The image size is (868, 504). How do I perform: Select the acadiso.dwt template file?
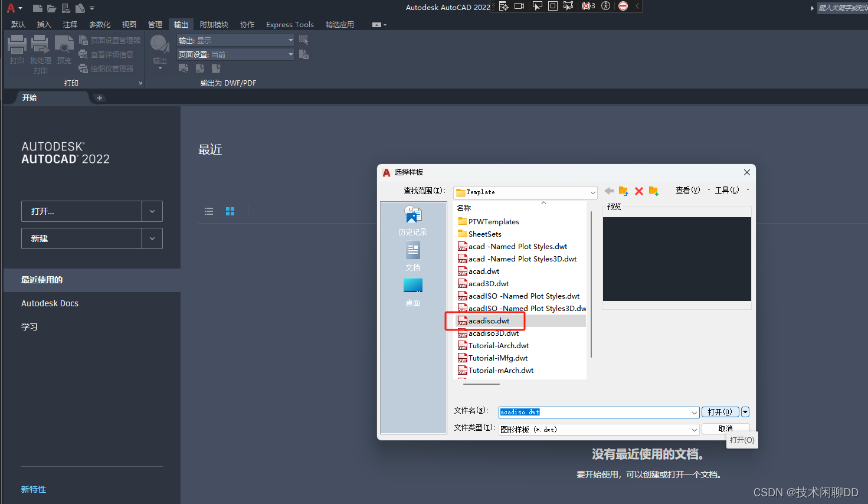pos(484,321)
